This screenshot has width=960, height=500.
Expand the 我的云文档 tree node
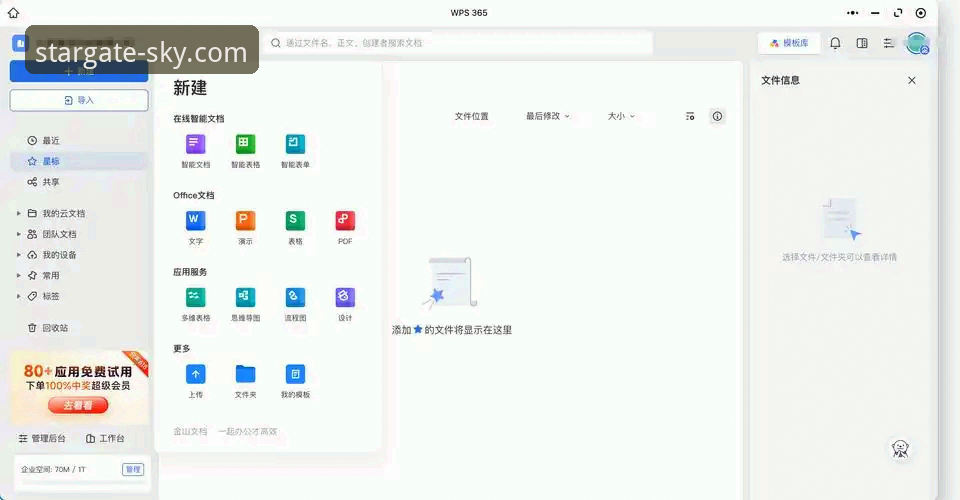[18, 214]
